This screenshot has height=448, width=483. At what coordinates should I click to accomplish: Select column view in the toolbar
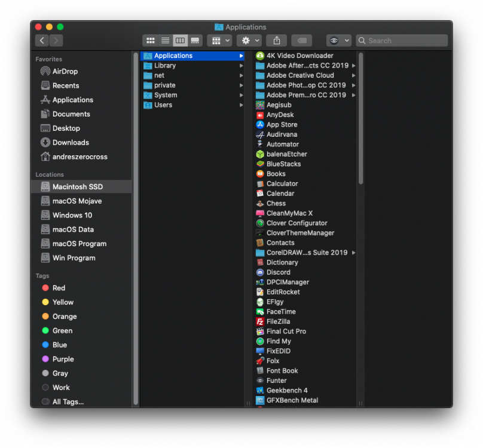click(180, 41)
